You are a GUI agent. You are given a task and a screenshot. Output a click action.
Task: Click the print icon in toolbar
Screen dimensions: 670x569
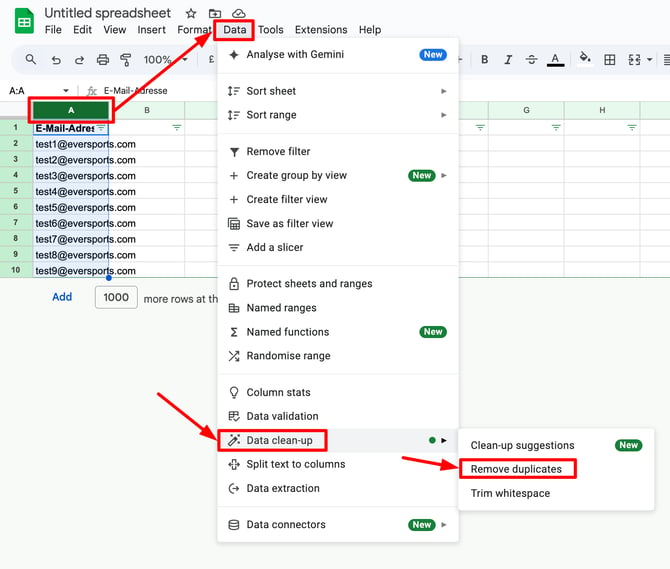103,60
